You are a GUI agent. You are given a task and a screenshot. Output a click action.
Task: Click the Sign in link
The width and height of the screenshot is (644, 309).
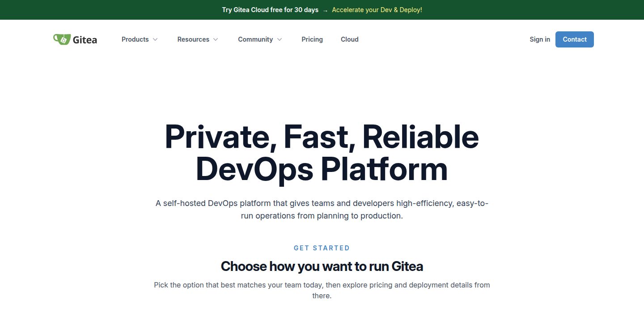click(x=540, y=39)
